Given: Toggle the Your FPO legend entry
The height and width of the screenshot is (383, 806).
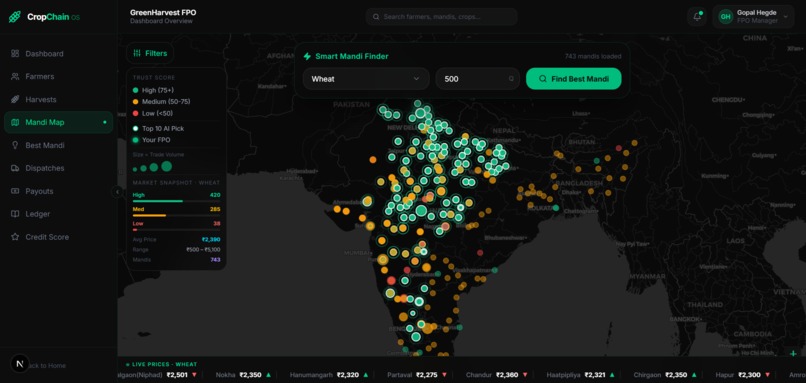Looking at the screenshot, I should 152,140.
